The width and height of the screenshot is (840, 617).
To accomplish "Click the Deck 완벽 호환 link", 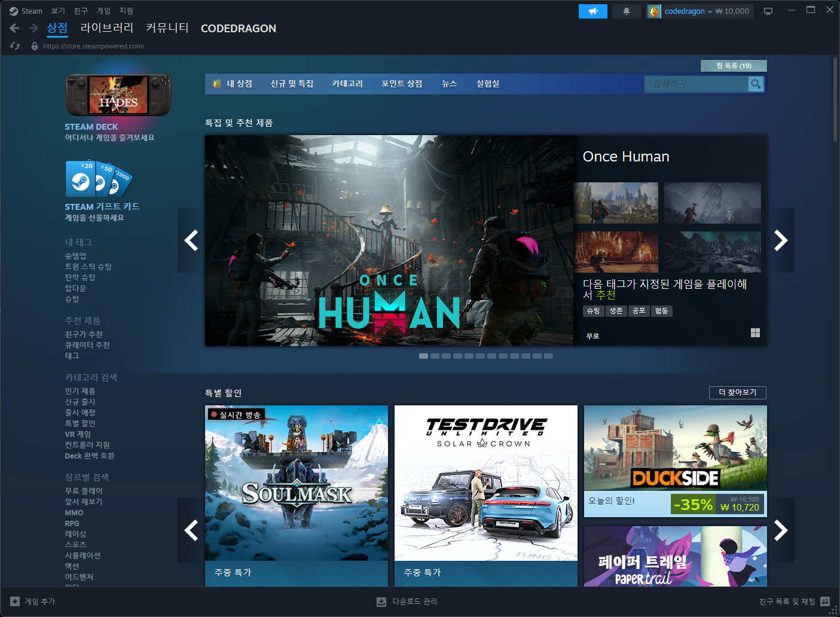I will 90,456.
